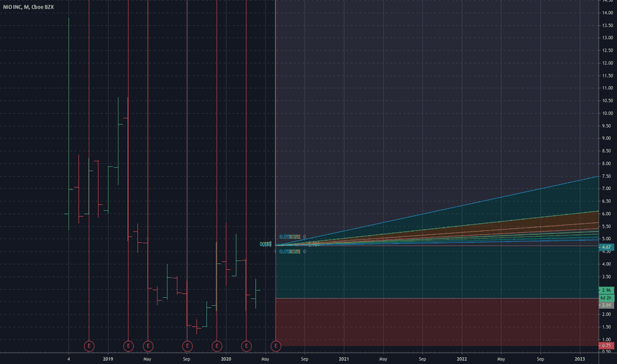Click the gray 2.64 price label
Viewport: 617px width, 364px height.
click(606, 305)
